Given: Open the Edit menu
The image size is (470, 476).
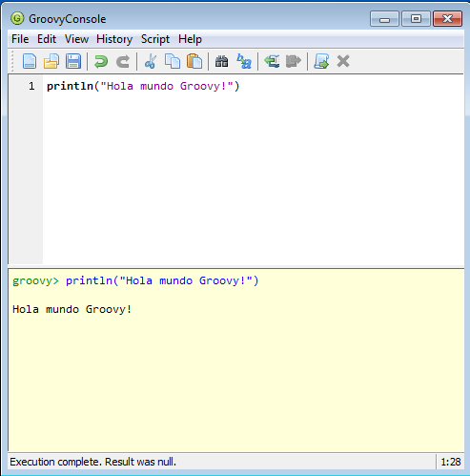Looking at the screenshot, I should coord(47,39).
